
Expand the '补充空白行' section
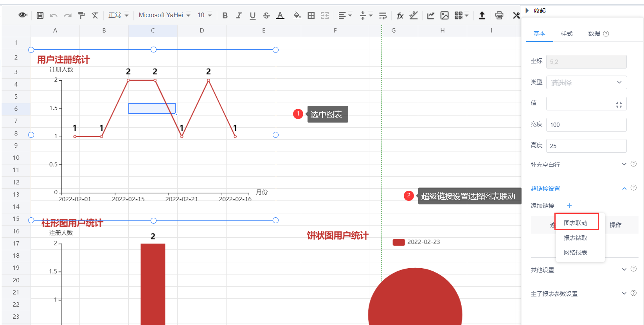624,164
